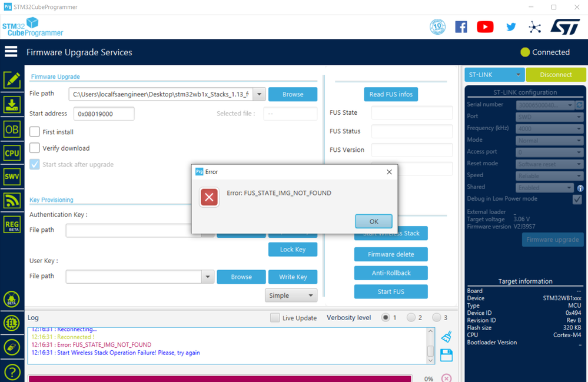Save the log with floppy disk icon
588x382 pixels.
pyautogui.click(x=446, y=355)
